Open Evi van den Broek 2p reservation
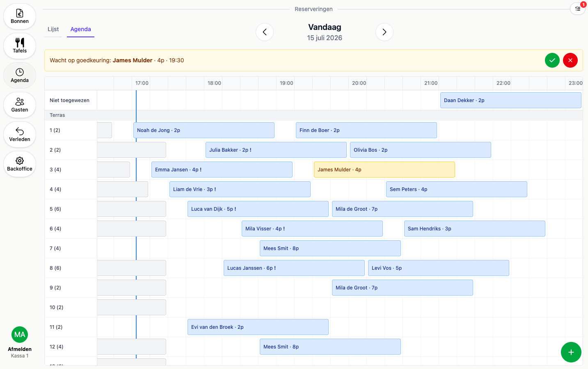The image size is (588, 369). tap(258, 327)
